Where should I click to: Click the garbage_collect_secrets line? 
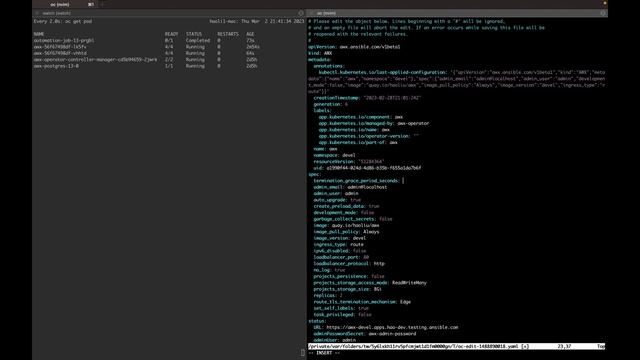point(353,219)
